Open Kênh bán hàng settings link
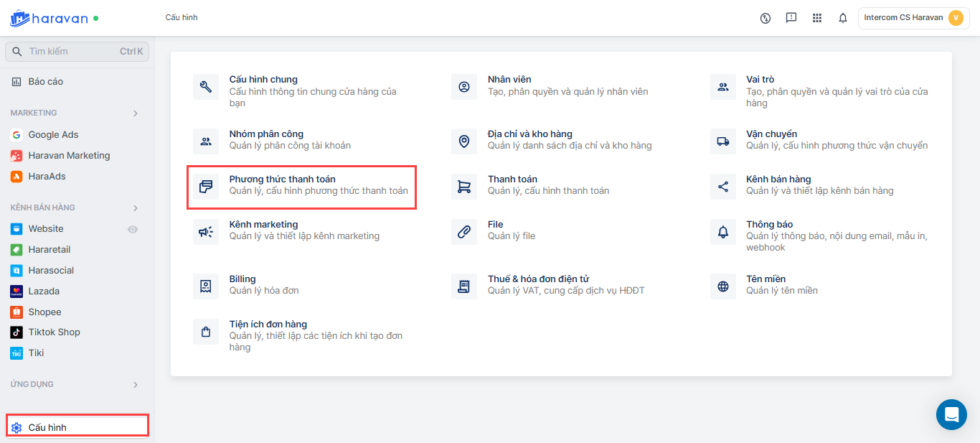This screenshot has width=980, height=443. pyautogui.click(x=778, y=179)
